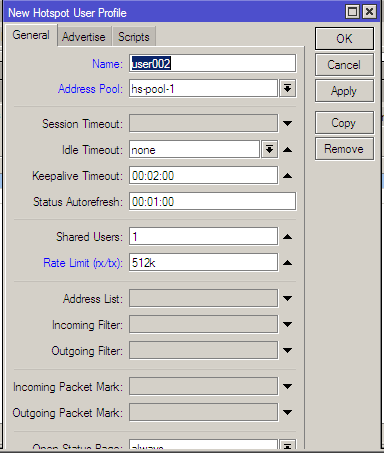Click the Status Autorefresh 00:01:00 field
Viewport: 384px width, 453px height.
[212, 201]
